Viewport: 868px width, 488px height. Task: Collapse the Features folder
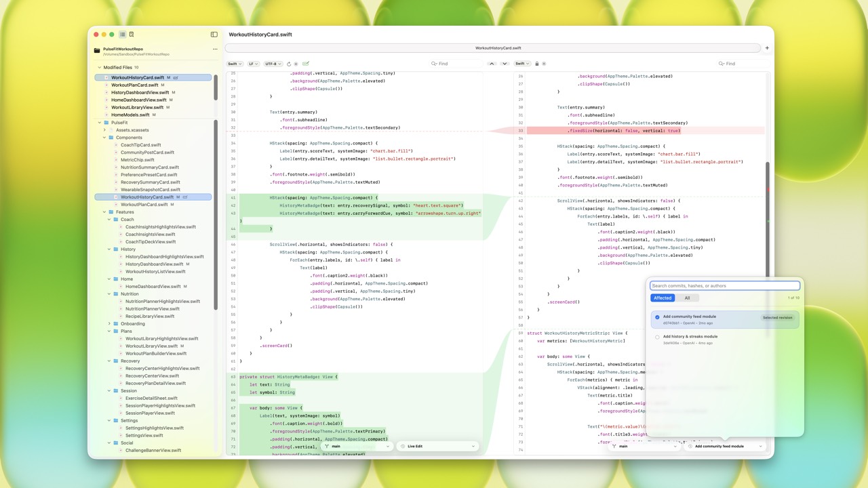[x=104, y=212]
